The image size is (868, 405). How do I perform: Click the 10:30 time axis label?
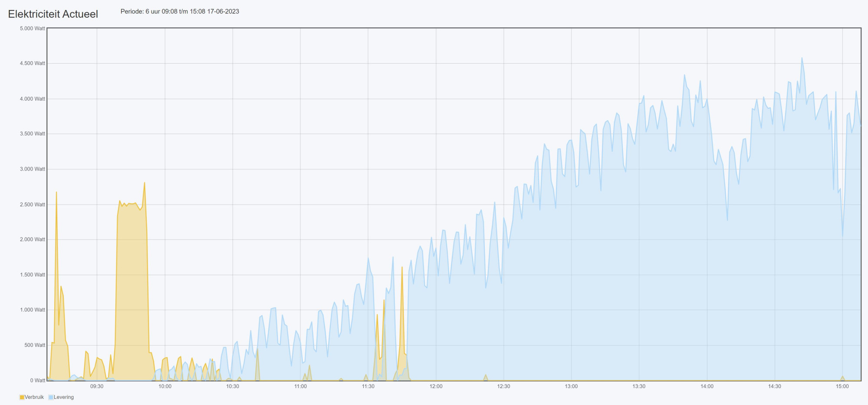233,386
